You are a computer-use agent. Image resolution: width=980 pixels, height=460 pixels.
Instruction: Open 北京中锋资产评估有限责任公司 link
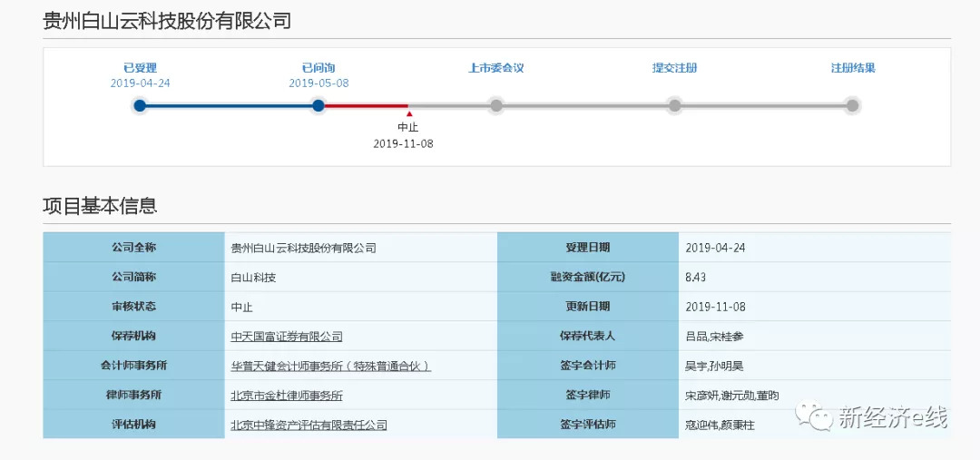[309, 425]
